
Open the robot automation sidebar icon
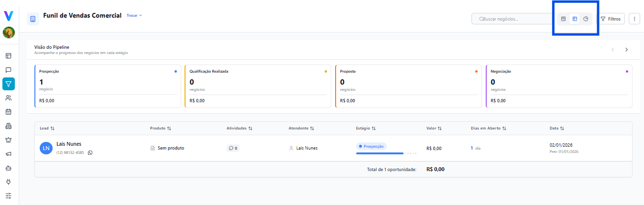coord(9,168)
